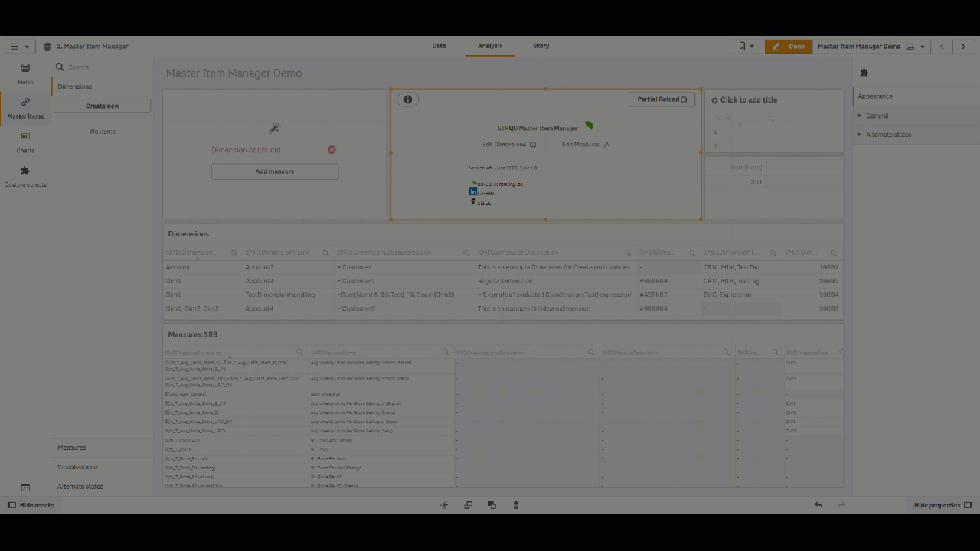Screen dimensions: 980x551
Task: Click the cut icon in the bottom toolbar
Action: (x=444, y=505)
